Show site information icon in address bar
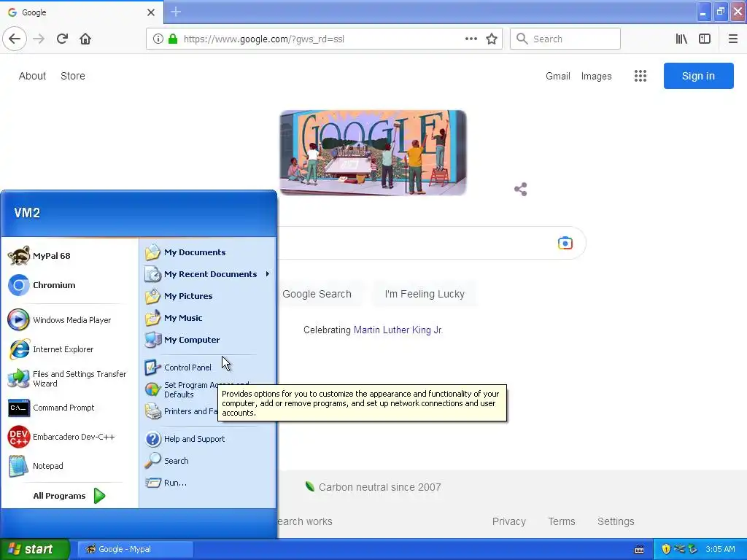Image resolution: width=747 pixels, height=560 pixels. [x=158, y=39]
